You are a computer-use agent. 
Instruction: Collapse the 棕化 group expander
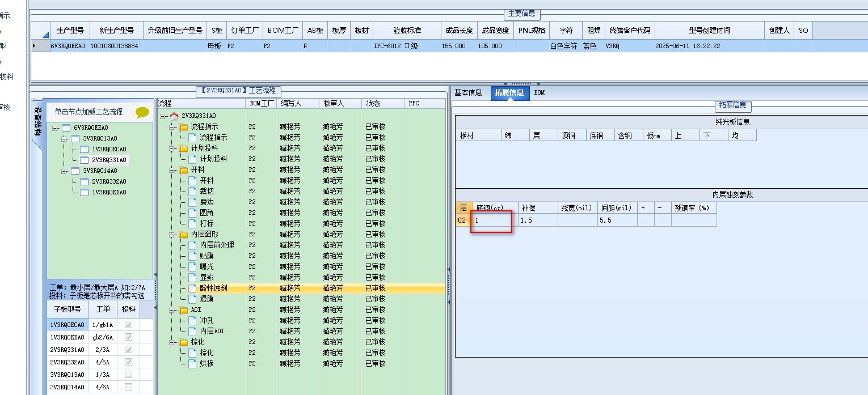(x=172, y=342)
